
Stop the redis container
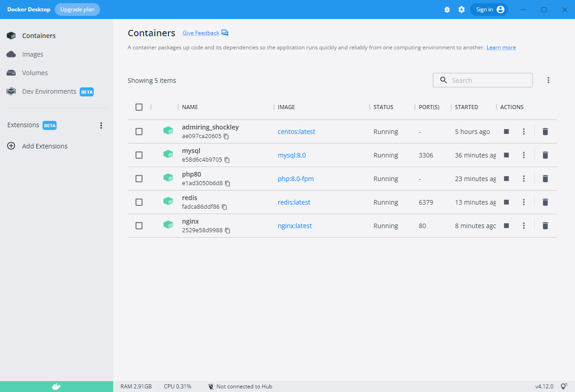click(x=507, y=202)
